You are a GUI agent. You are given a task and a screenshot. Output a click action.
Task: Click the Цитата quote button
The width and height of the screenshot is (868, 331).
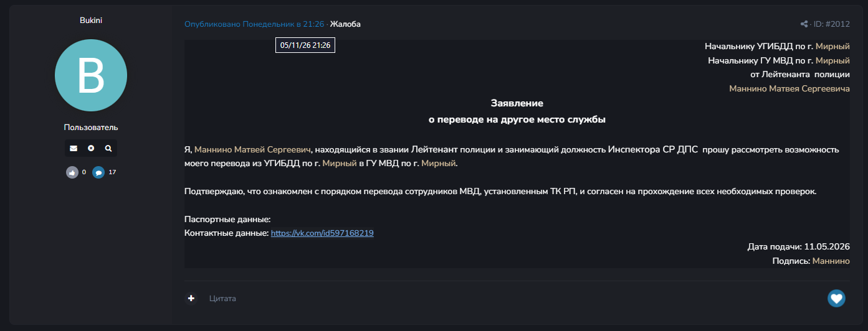pyautogui.click(x=222, y=299)
